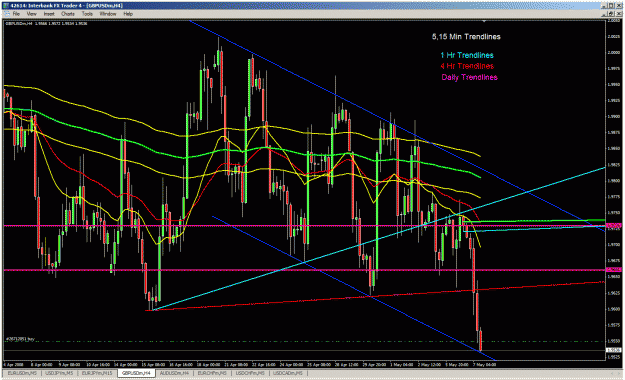The image size is (625, 380).
Task: Click the buy order label on the chart
Action: pos(20,339)
